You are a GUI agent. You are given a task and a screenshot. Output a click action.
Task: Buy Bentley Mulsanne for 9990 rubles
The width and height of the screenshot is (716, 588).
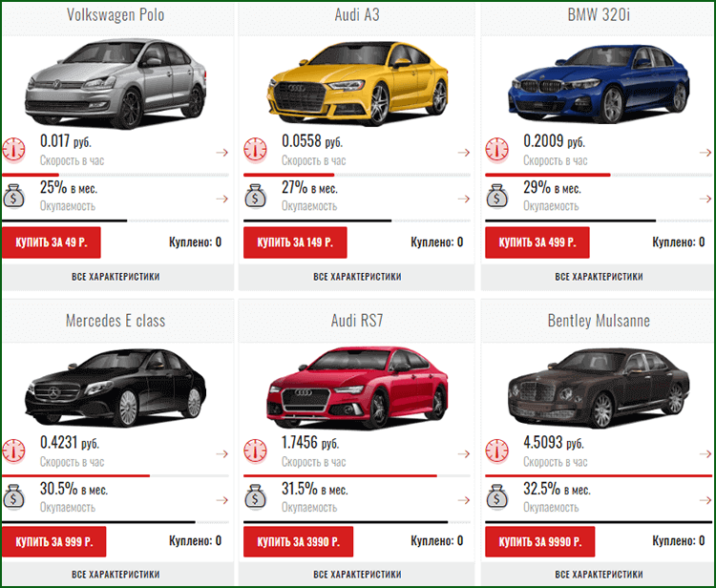point(539,542)
